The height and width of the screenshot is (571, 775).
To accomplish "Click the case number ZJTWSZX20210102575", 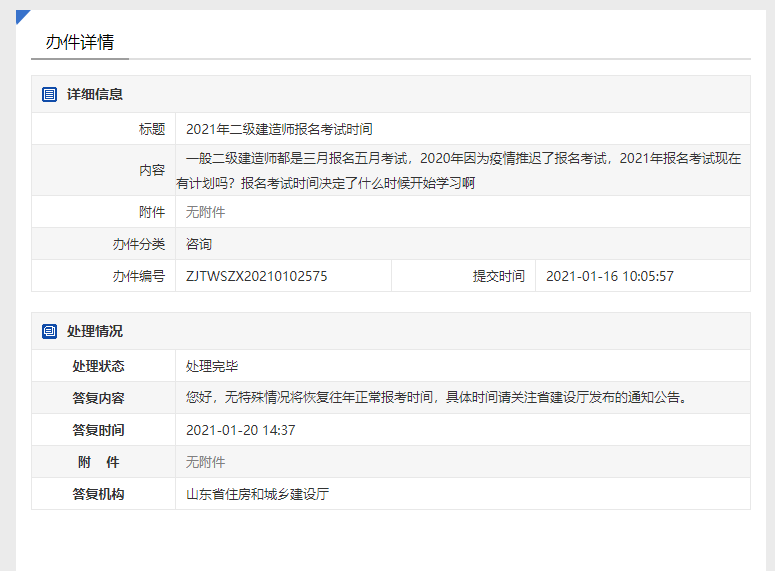I will [x=257, y=276].
